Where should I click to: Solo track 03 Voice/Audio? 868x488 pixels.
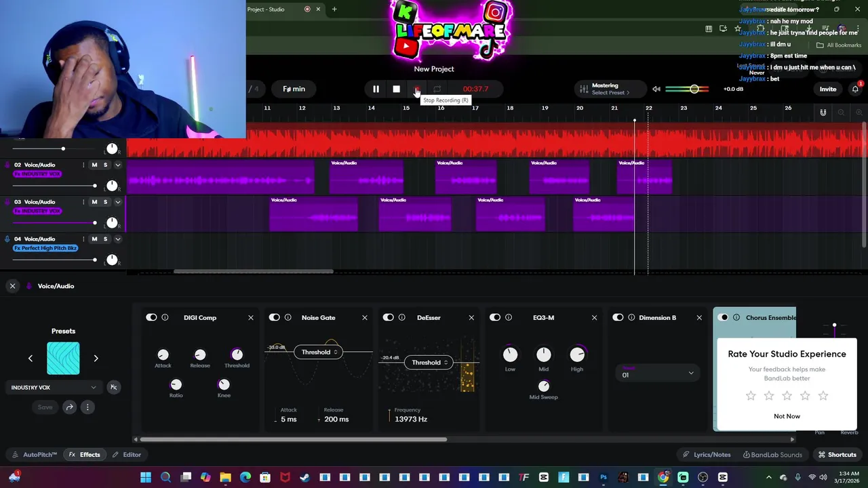(x=105, y=202)
